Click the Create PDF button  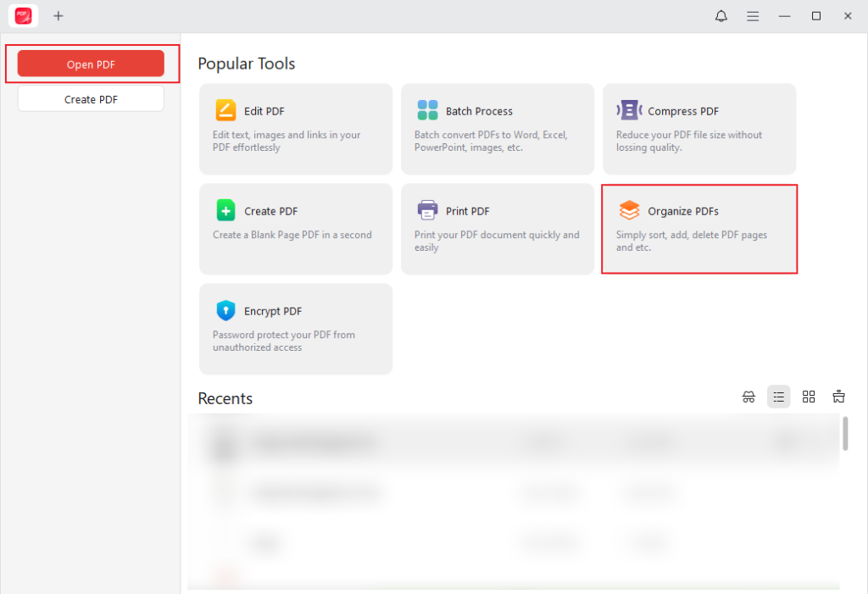click(x=90, y=98)
